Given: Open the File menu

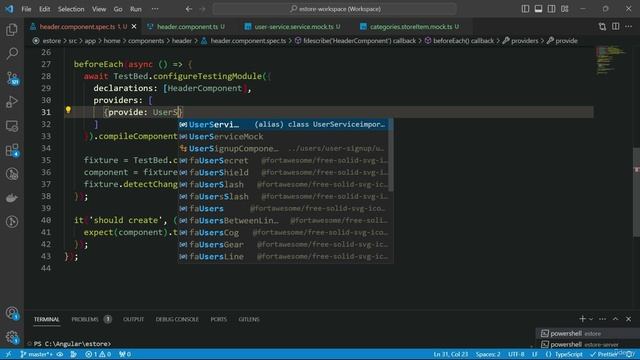Looking at the screenshot, I should click(26, 9).
